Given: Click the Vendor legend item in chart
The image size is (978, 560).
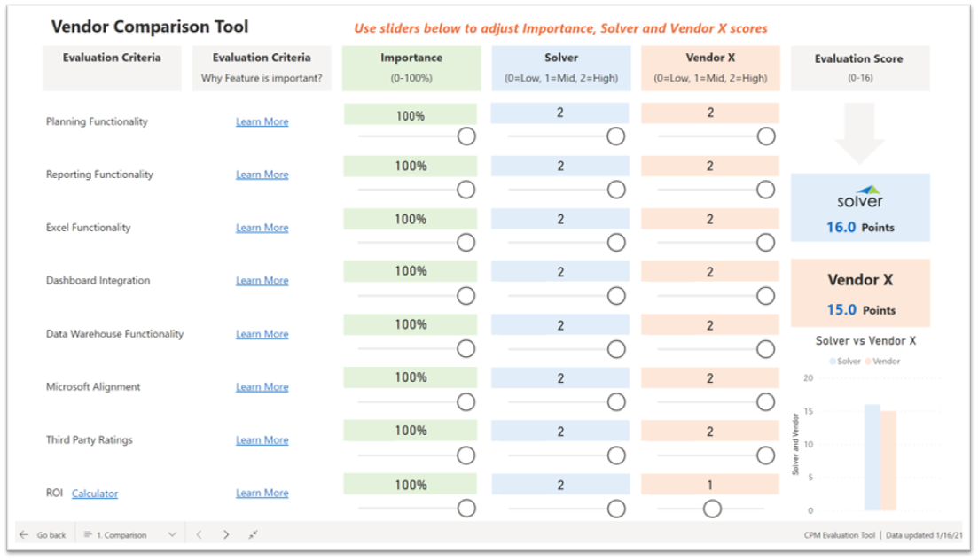Looking at the screenshot, I should (x=886, y=362).
